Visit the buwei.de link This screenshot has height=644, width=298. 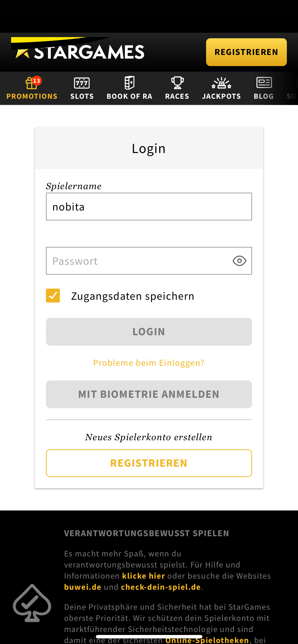point(83,587)
